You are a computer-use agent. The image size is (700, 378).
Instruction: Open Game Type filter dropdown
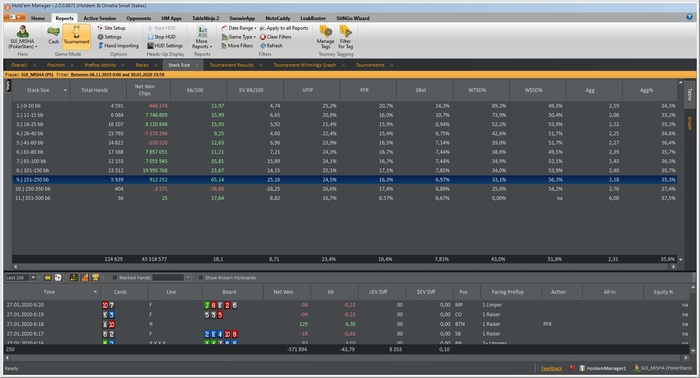click(239, 37)
